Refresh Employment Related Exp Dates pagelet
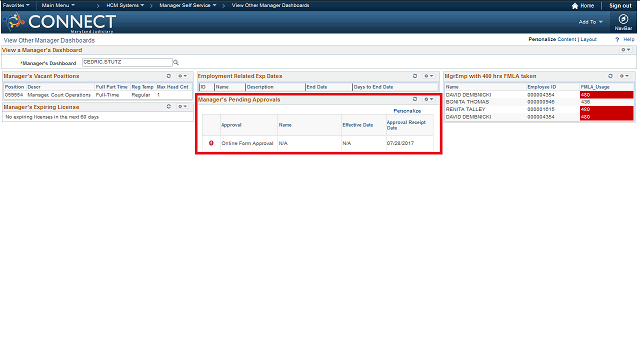The width and height of the screenshot is (640, 360). [x=415, y=76]
